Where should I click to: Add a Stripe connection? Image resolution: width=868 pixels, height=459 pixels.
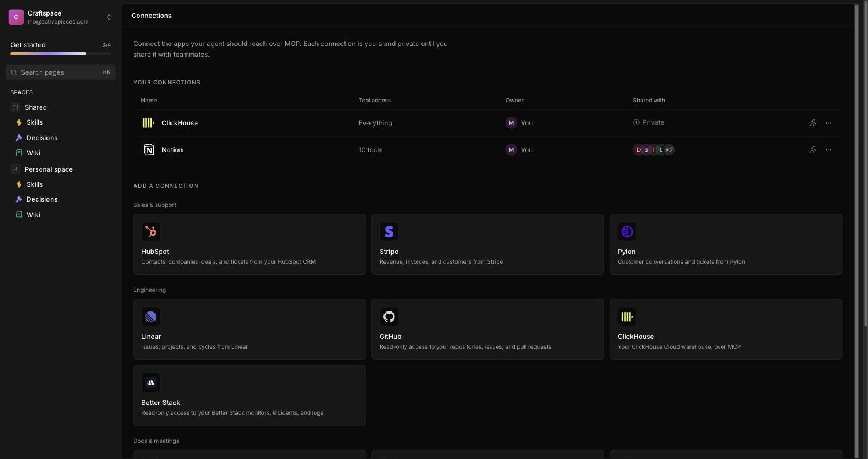click(488, 244)
